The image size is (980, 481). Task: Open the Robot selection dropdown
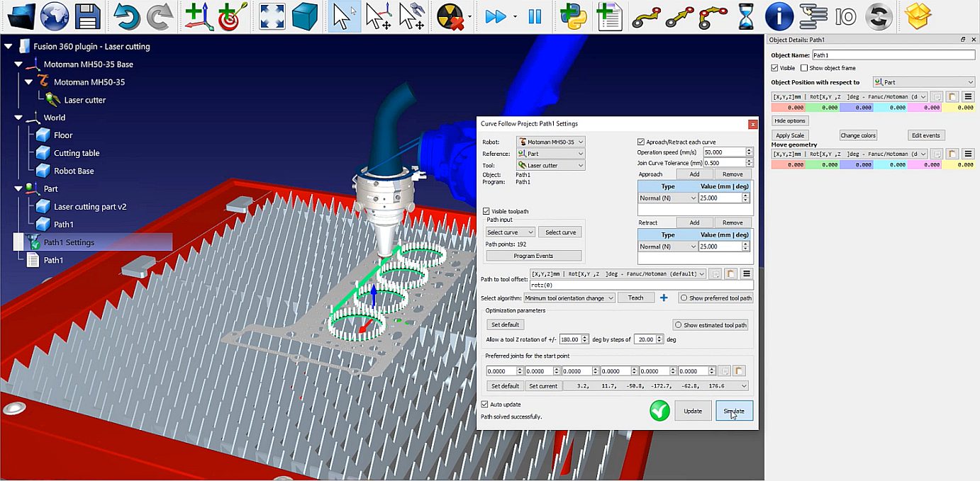pos(551,141)
